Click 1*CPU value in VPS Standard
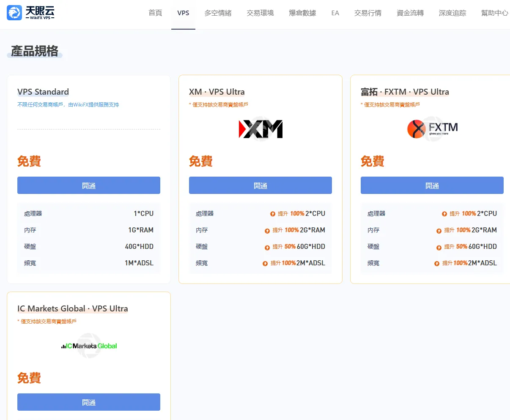Viewport: 510px width, 420px height. pyautogui.click(x=144, y=213)
